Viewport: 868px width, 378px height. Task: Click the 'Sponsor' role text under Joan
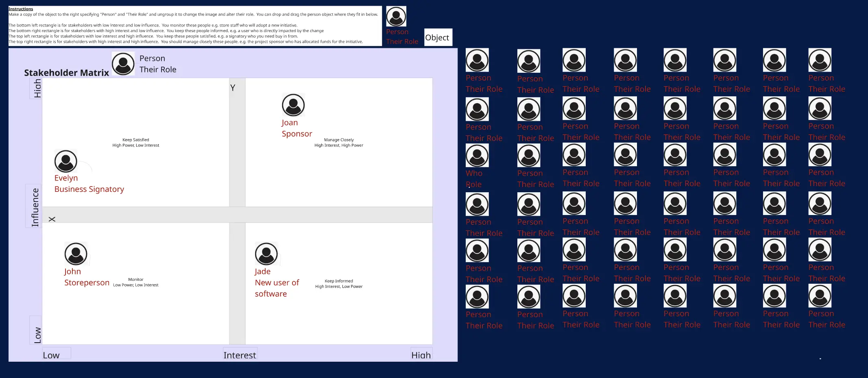click(297, 134)
